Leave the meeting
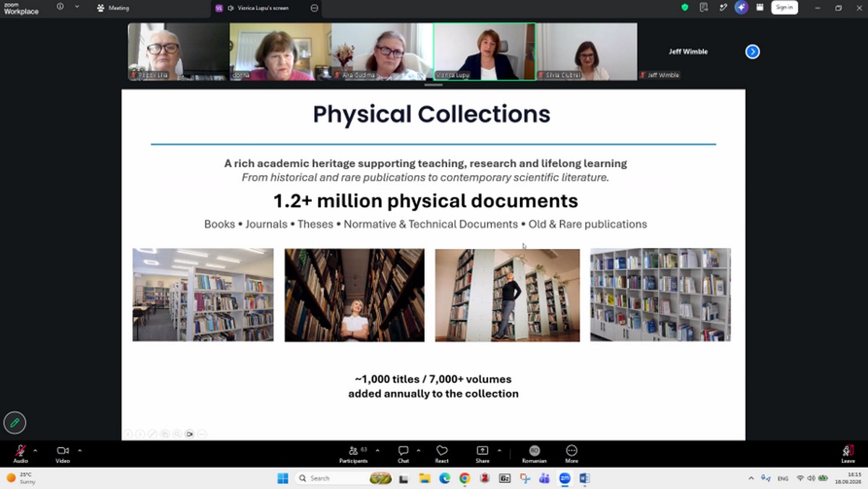This screenshot has width=868, height=489. click(x=848, y=454)
